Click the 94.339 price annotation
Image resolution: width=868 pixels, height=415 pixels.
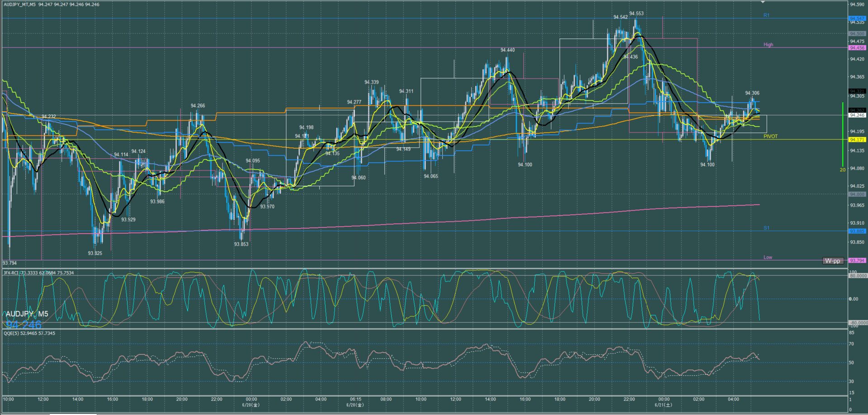[372, 82]
